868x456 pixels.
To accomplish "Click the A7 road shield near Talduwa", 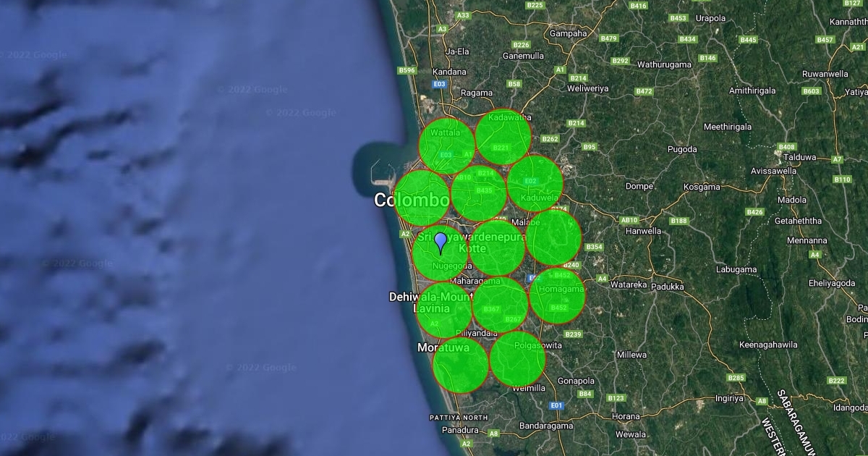I will (837, 159).
